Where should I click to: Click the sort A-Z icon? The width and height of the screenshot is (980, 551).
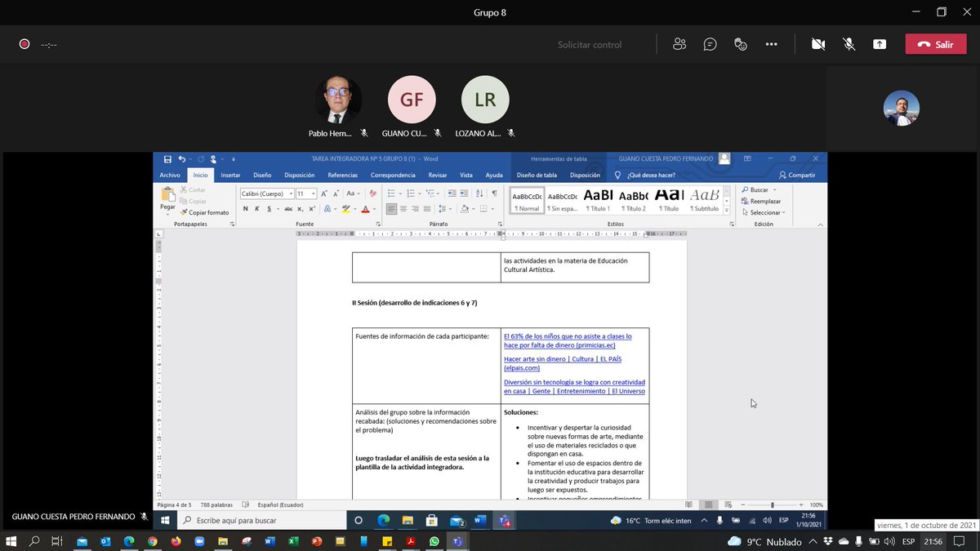tap(481, 193)
